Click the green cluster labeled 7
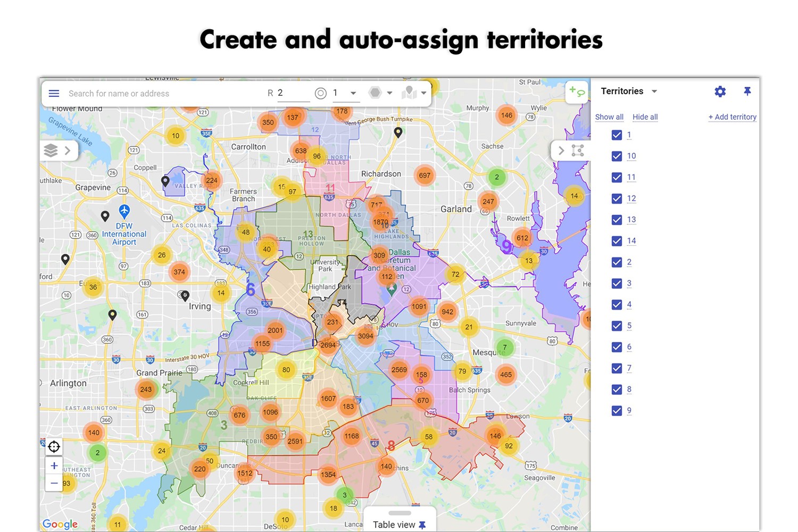798x532 pixels. coord(505,347)
